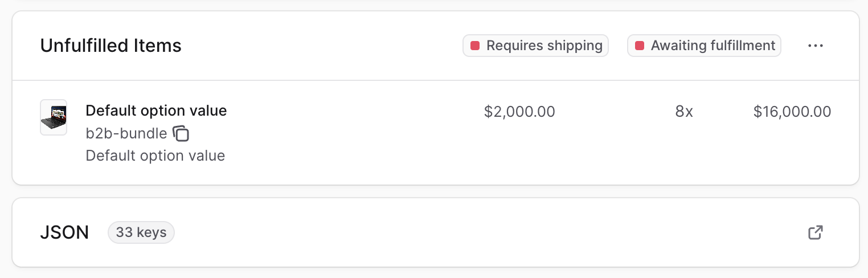Click the red dot in Requires shipping
Screen dimensions: 868x278
[474, 46]
